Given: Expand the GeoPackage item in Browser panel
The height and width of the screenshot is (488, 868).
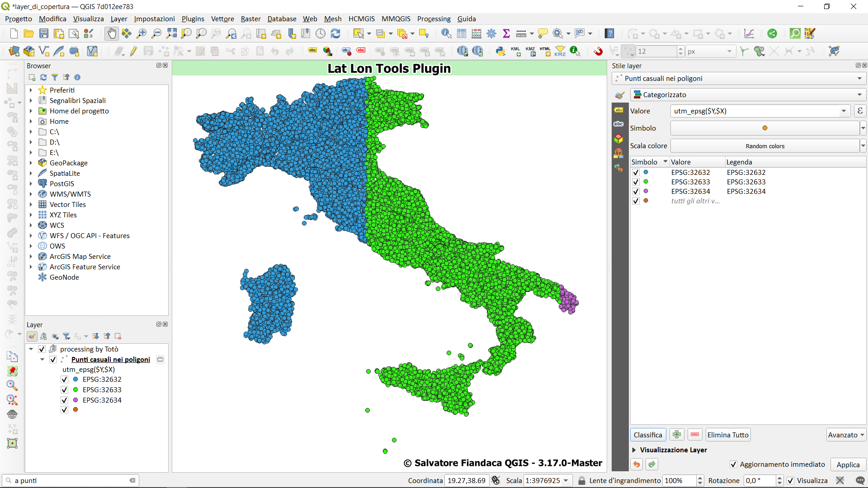Looking at the screenshot, I should (x=31, y=163).
